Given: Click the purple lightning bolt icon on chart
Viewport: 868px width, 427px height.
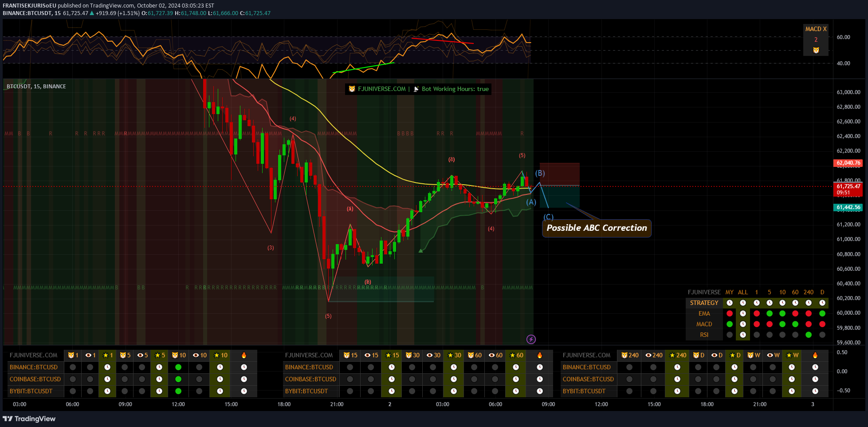Looking at the screenshot, I should [x=531, y=340].
